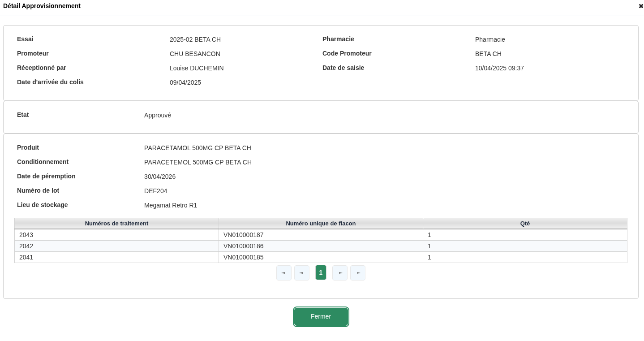Viewport: 644px width, 341px height.
Task: Select table row for treatment number 2041
Action: [116, 257]
